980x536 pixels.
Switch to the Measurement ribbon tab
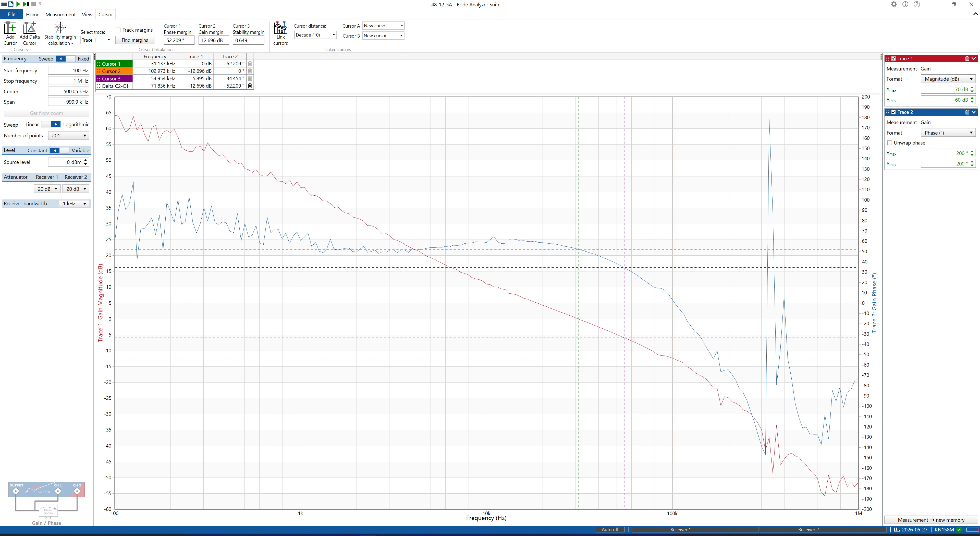point(60,15)
